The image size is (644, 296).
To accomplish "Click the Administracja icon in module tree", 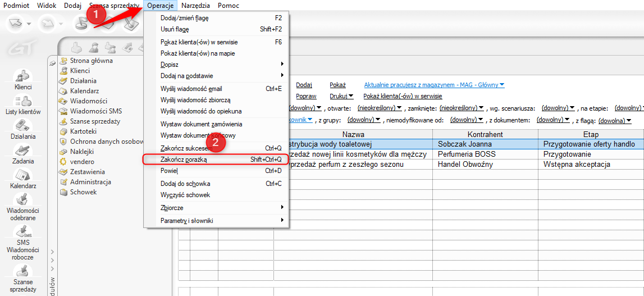I will pos(63,182).
